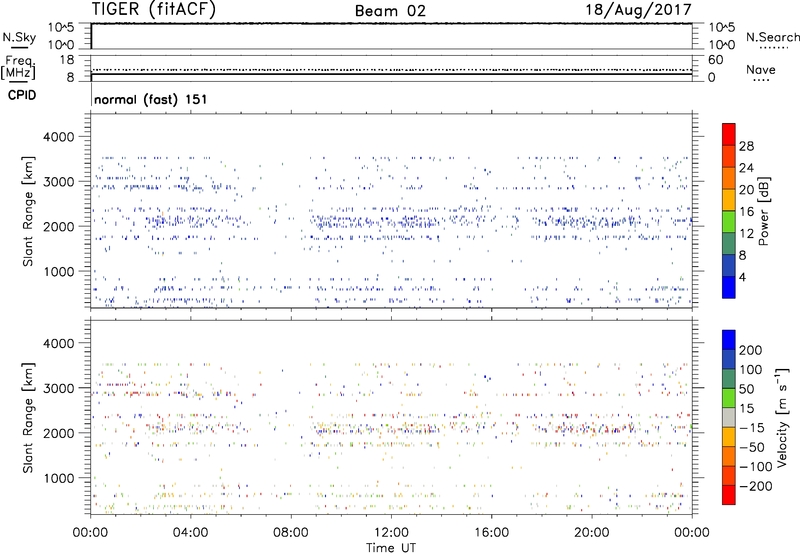Click the Velocity [m s-1] colorbar title
This screenshot has height=554, width=800.
click(x=782, y=417)
